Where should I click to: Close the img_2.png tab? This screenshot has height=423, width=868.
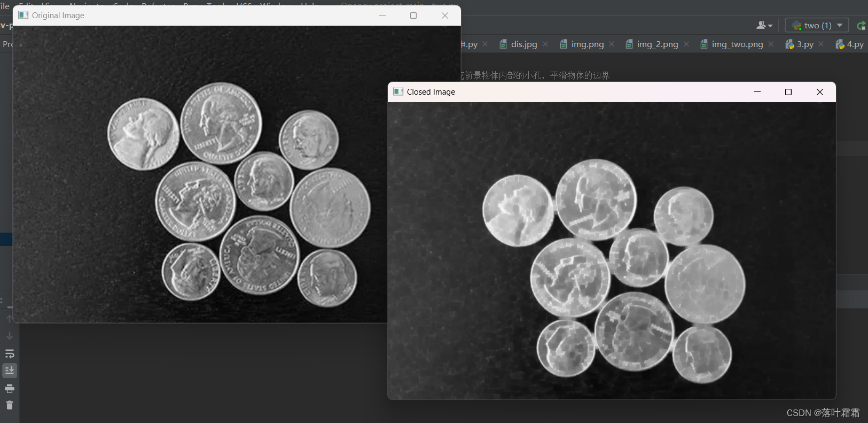pyautogui.click(x=686, y=44)
